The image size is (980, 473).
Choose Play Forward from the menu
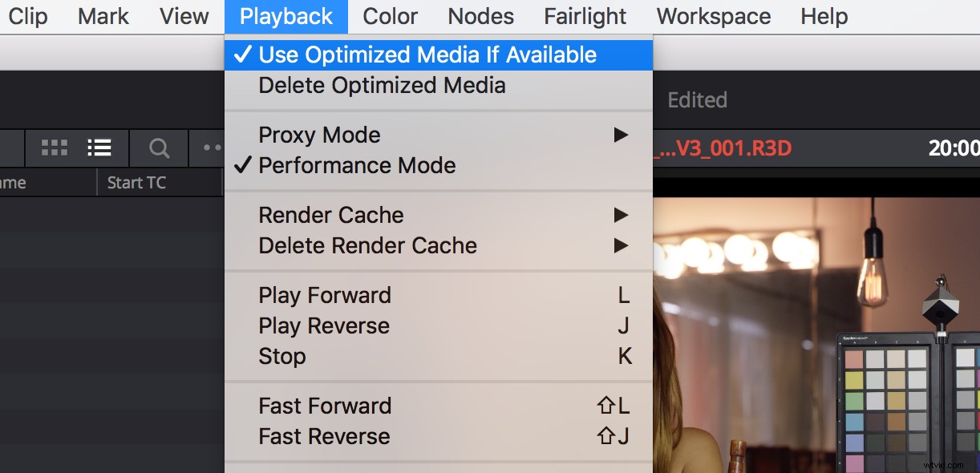pyautogui.click(x=325, y=295)
